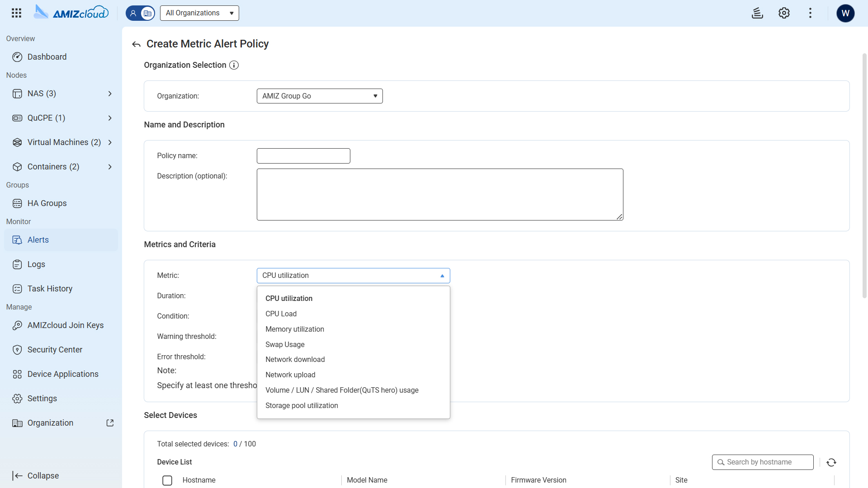
Task: Refresh the device list
Action: (831, 462)
